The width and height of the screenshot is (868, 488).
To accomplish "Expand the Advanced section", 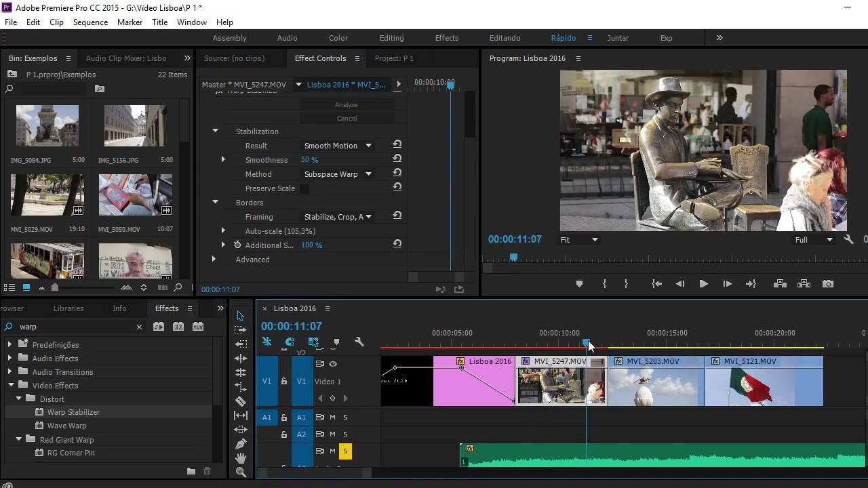I will tap(214, 260).
